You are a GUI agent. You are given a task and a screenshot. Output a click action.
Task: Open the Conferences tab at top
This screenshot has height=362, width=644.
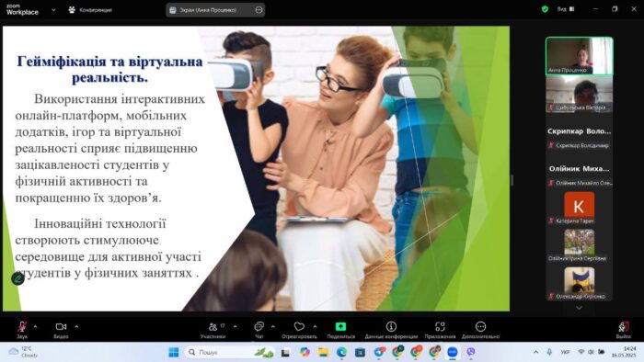[x=90, y=10]
